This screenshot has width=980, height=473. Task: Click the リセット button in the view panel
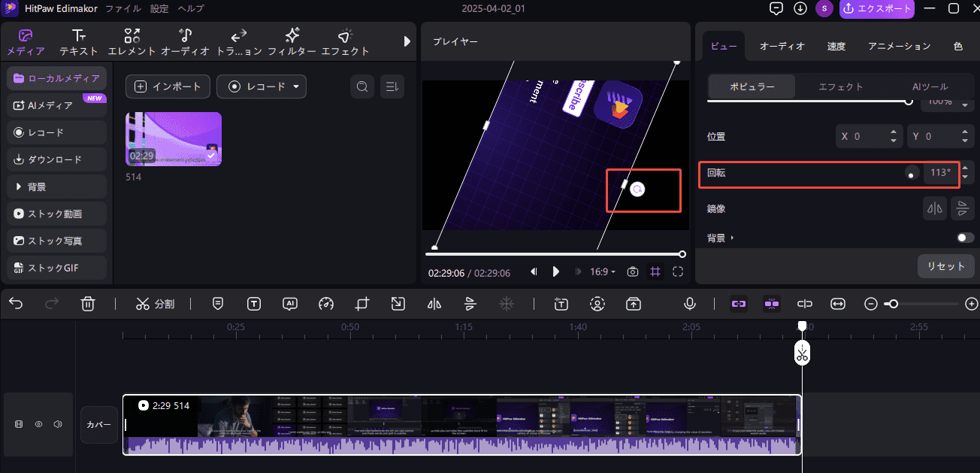(x=946, y=265)
